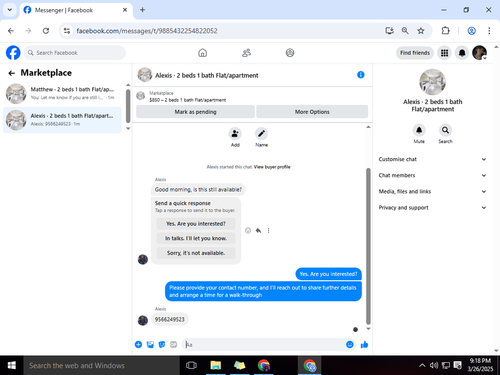500x375 pixels.
Task: Open the Groups icon in top navigation
Action: point(290,53)
